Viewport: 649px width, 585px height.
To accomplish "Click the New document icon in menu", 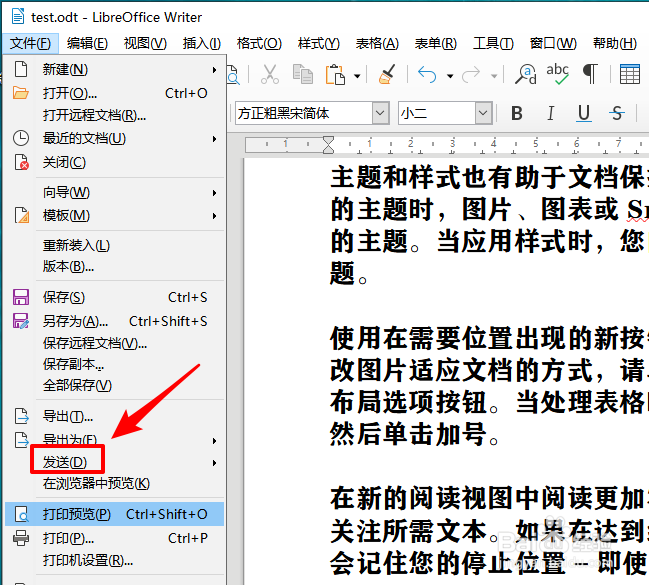I will pyautogui.click(x=21, y=69).
